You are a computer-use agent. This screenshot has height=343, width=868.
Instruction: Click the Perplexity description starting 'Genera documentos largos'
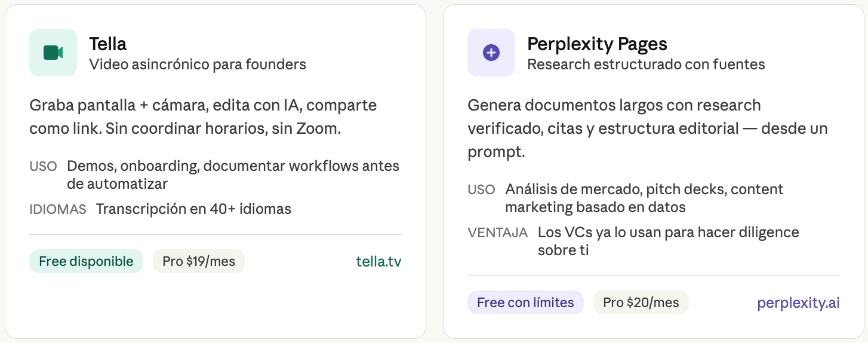coord(648,128)
